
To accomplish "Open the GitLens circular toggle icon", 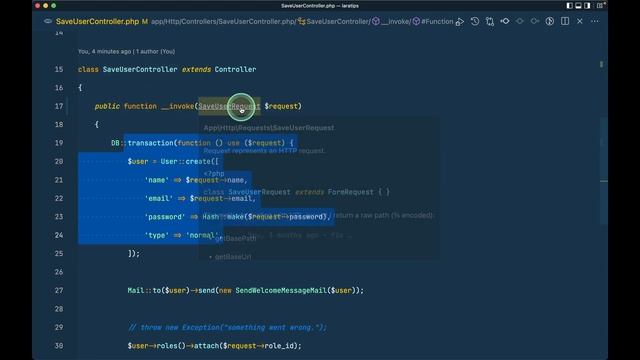I will click(550, 21).
